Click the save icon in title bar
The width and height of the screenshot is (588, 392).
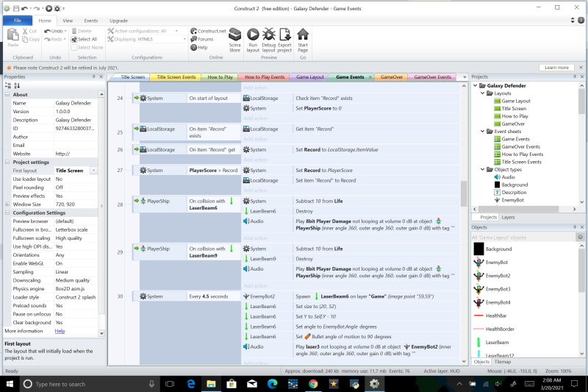click(x=16, y=8)
